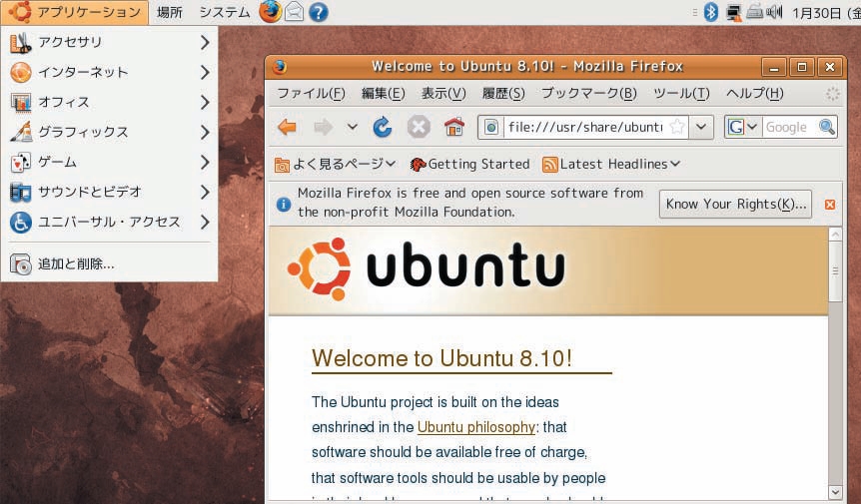The height and width of the screenshot is (504, 861).
Task: Open the ヘルプ(H) menu in Firefox
Action: (754, 94)
